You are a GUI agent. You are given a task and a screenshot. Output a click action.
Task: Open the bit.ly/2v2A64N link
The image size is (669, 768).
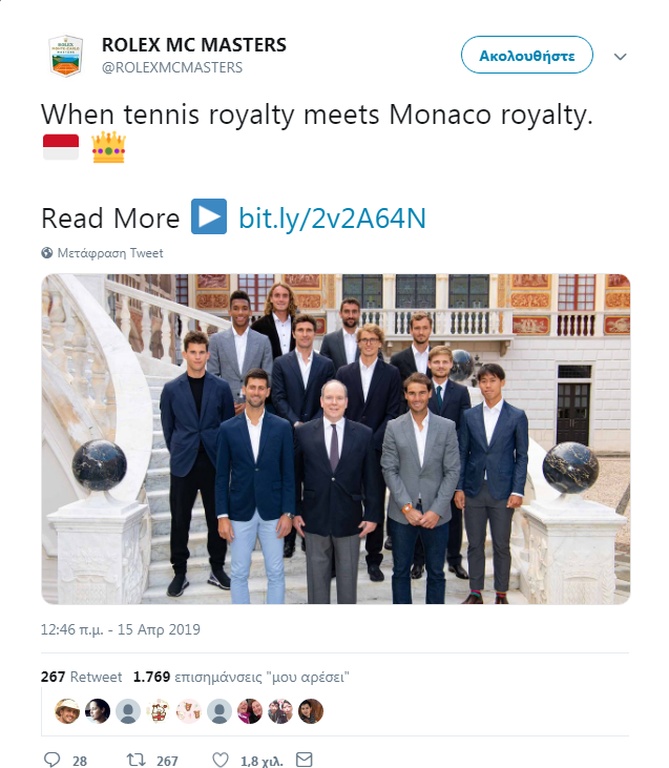pos(332,218)
